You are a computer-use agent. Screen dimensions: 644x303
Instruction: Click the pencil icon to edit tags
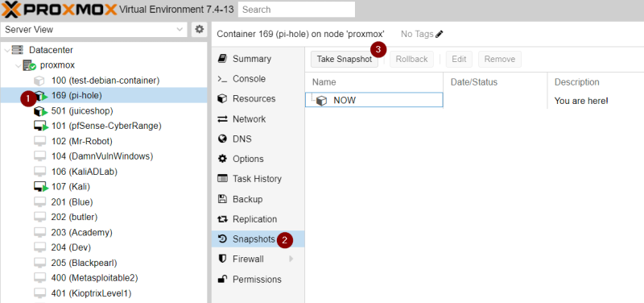(x=440, y=34)
